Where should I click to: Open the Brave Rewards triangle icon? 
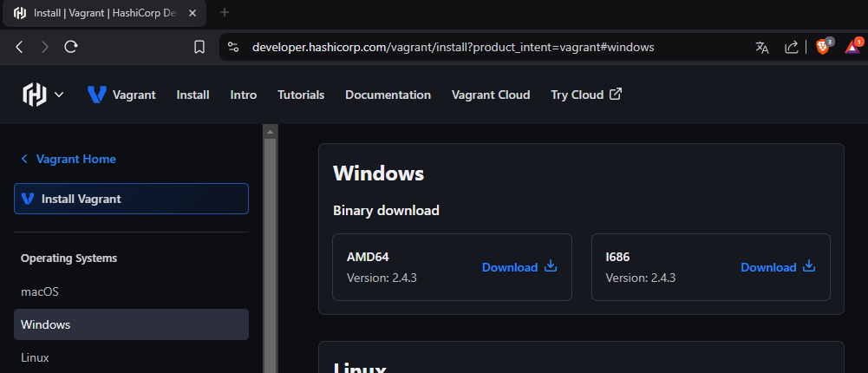pyautogui.click(x=852, y=47)
